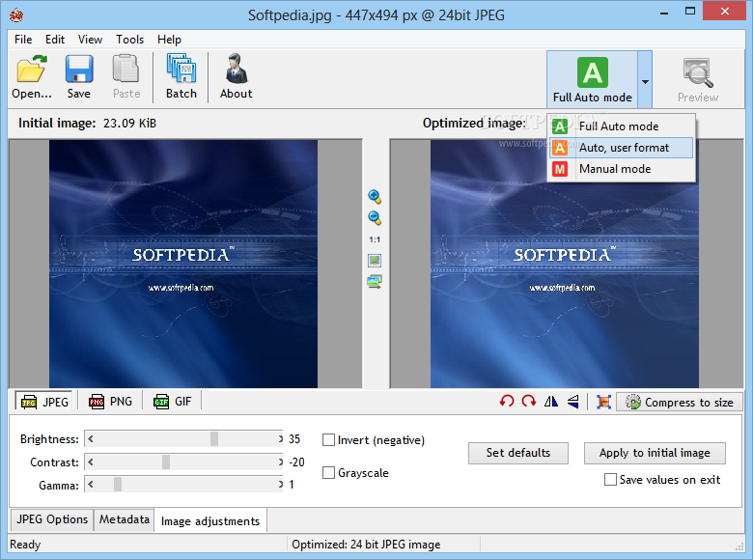Viewport: 753px width, 560px height.
Task: Minimize the window
Action: coord(664,12)
